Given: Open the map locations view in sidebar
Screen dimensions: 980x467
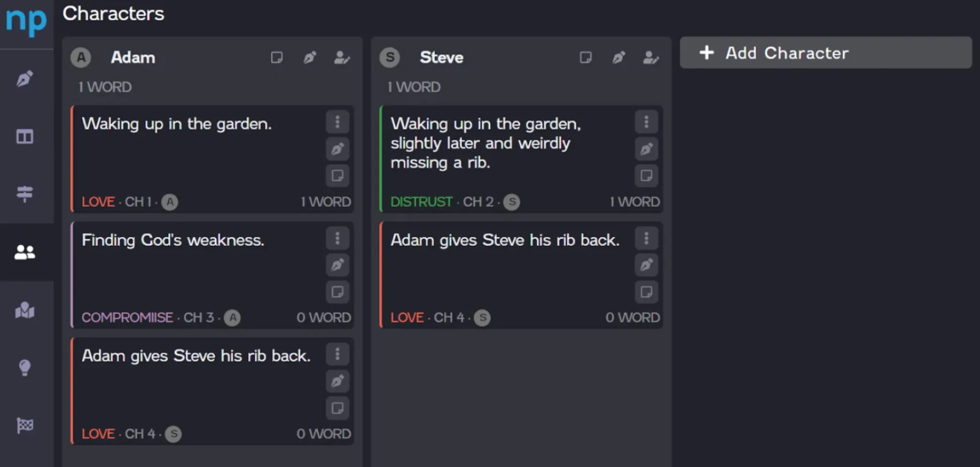Looking at the screenshot, I should pyautogui.click(x=25, y=310).
